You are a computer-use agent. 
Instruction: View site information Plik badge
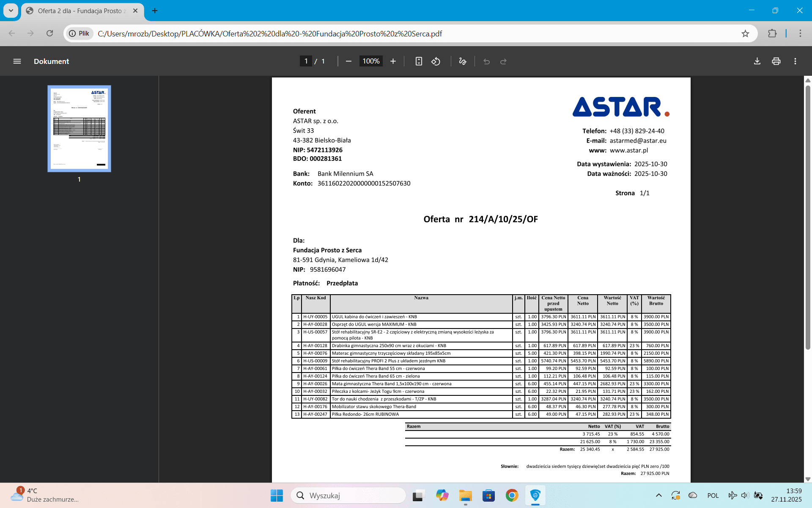point(80,33)
